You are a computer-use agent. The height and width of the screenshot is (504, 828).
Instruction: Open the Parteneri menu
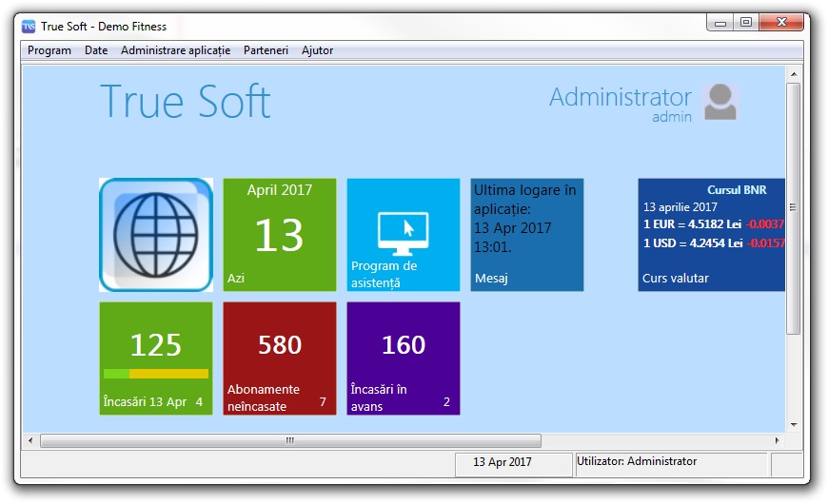coord(266,50)
